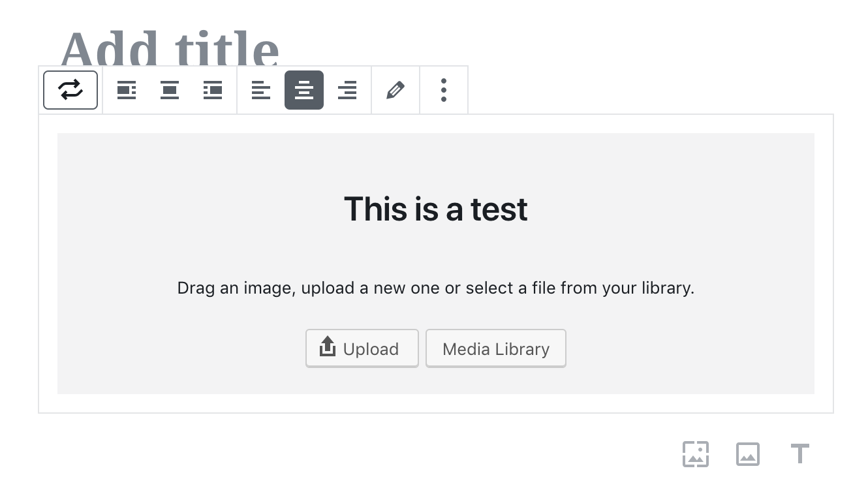
Task: Click the upload arrow icon inside Upload
Action: pyautogui.click(x=328, y=346)
